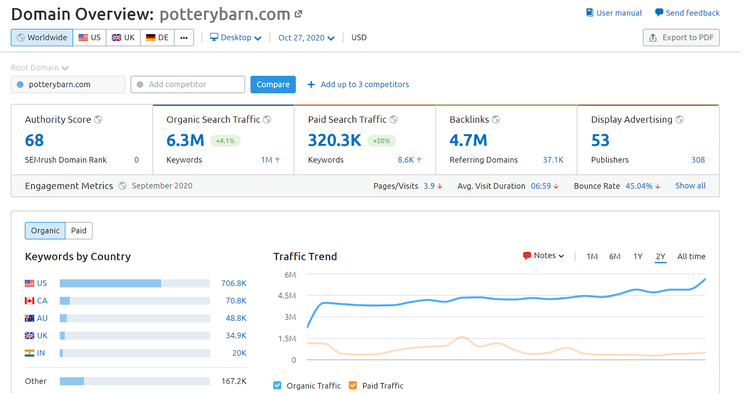The width and height of the screenshot is (750, 393).
Task: Click the 70.8K CA keywords value
Action: pos(236,301)
